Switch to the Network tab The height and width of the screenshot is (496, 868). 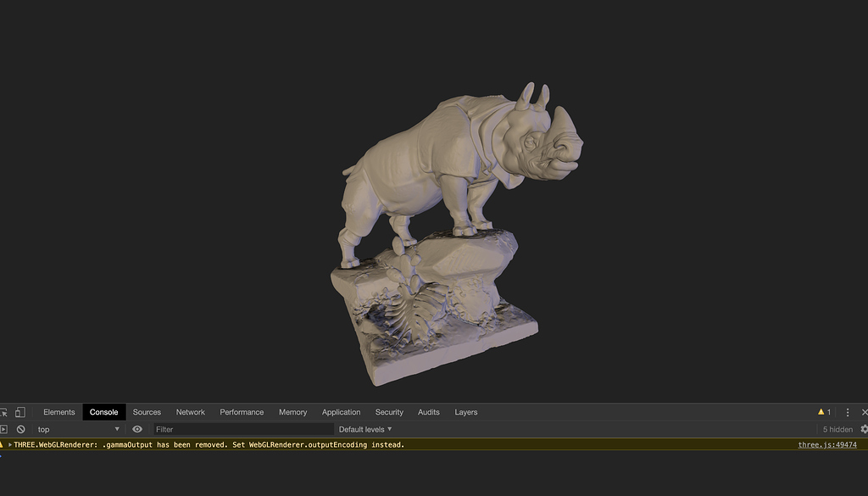point(190,411)
